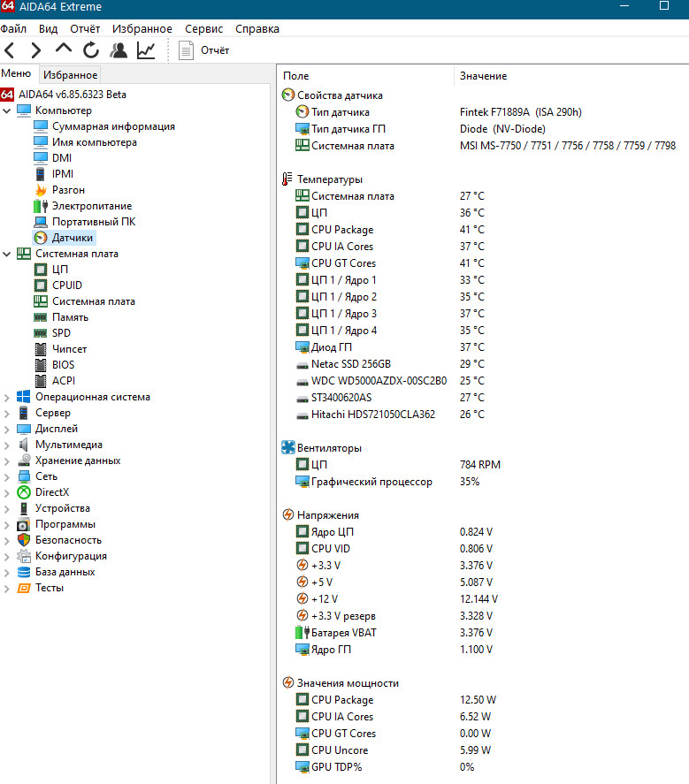Click the ACPI chip icon

coord(41,381)
